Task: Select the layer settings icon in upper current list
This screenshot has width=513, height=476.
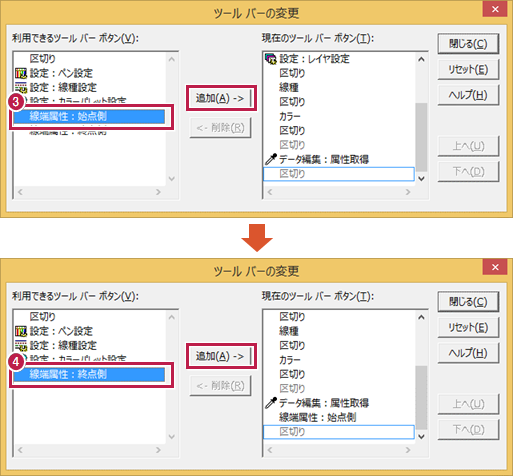Action: tap(271, 59)
